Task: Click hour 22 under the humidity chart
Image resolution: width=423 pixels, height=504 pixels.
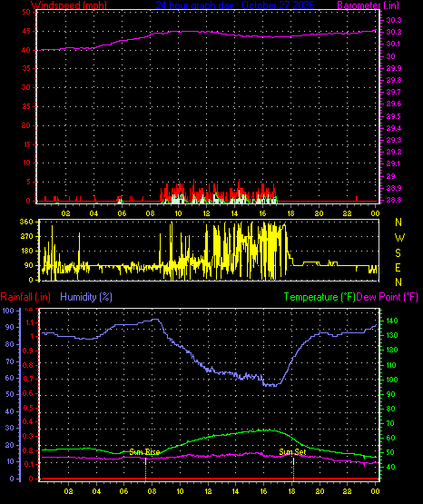Action: [347, 491]
